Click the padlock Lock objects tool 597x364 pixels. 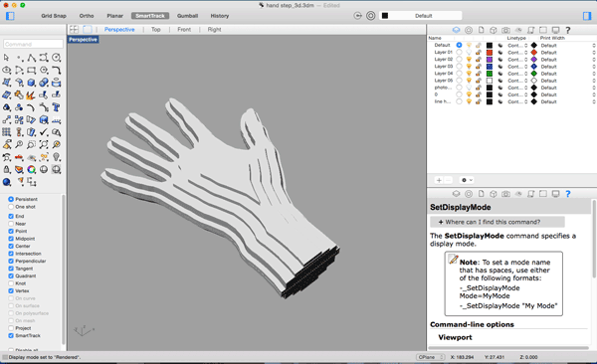[x=7, y=169]
